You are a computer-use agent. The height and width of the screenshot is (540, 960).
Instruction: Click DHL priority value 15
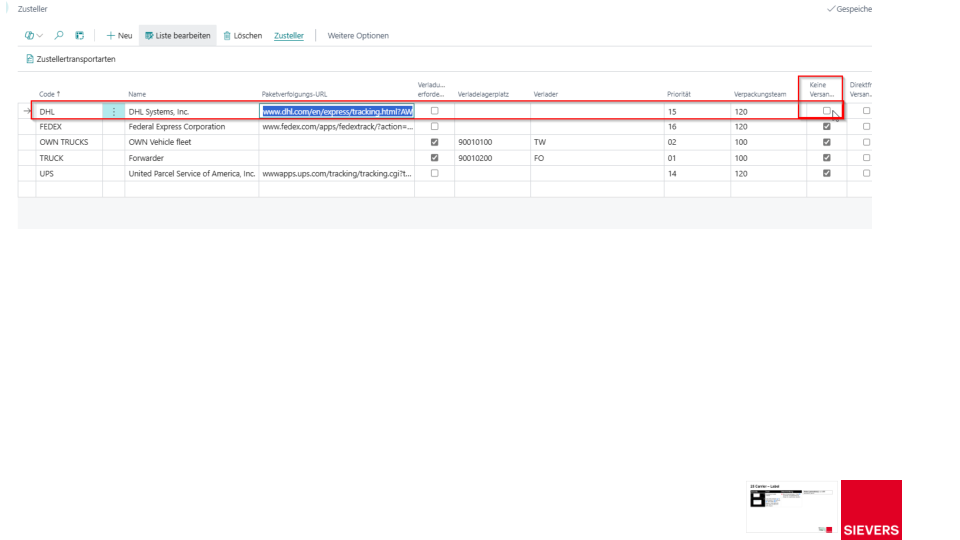[x=672, y=111]
